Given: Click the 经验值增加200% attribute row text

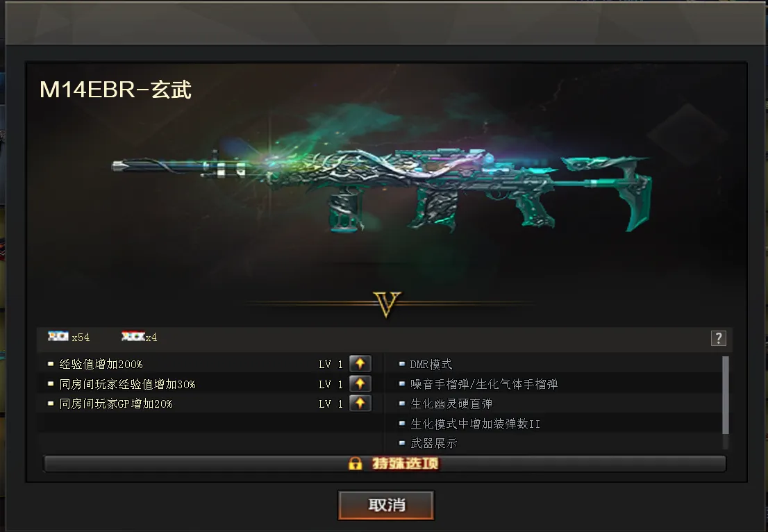Looking at the screenshot, I should pyautogui.click(x=101, y=364).
